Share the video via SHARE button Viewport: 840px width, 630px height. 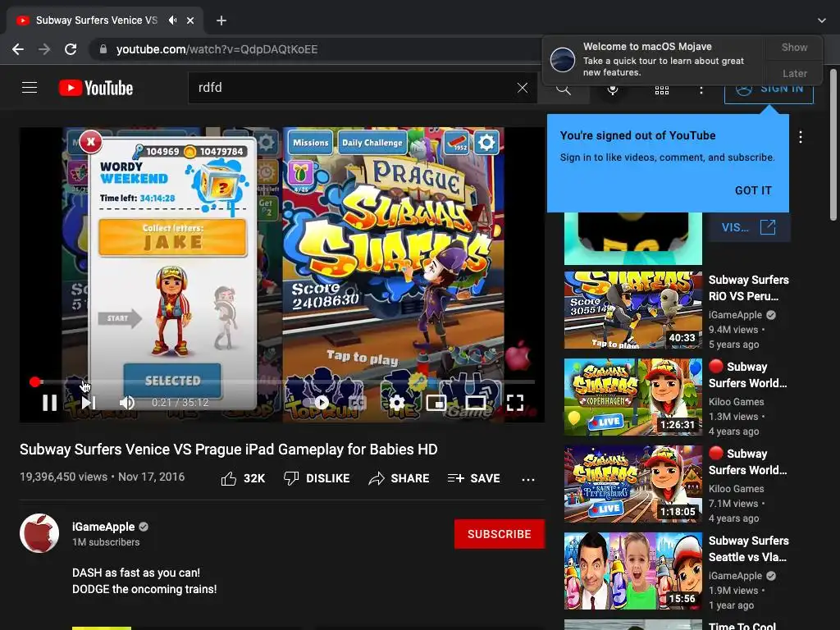[399, 478]
